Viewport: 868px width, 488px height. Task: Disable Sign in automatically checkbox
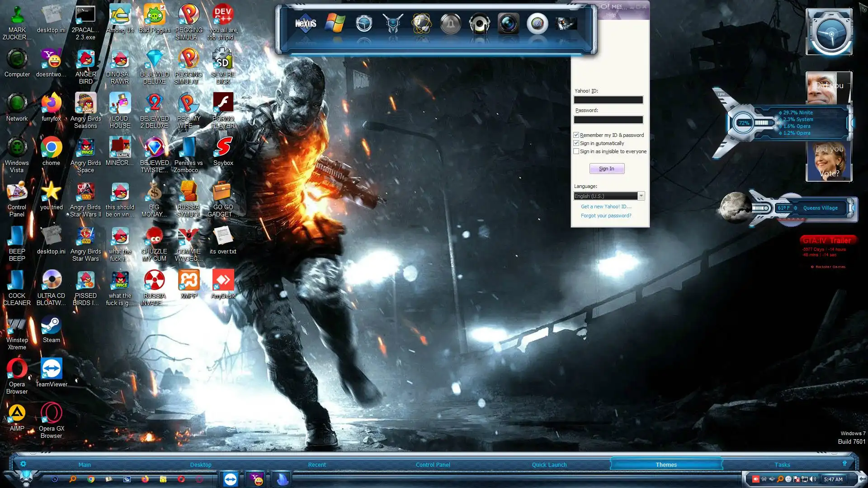pos(576,143)
